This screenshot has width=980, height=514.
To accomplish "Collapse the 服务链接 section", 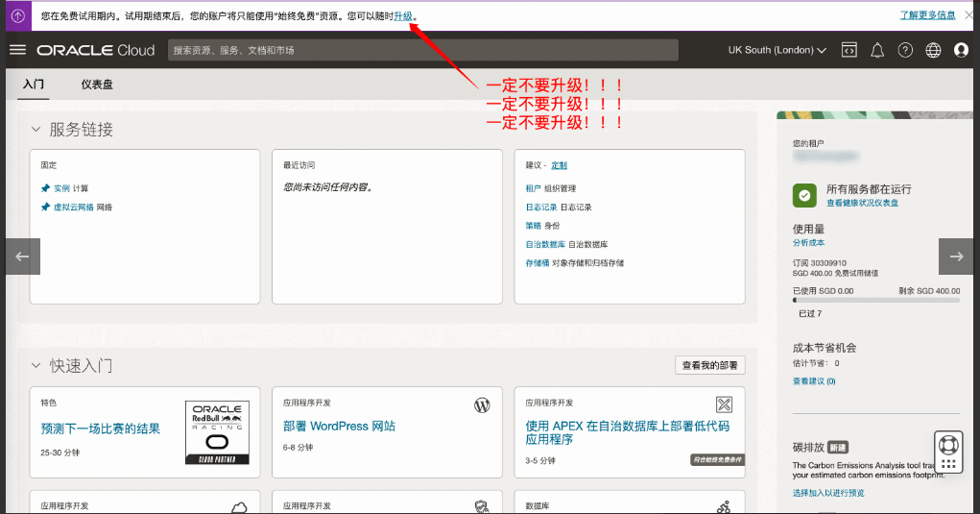I will 36,129.
